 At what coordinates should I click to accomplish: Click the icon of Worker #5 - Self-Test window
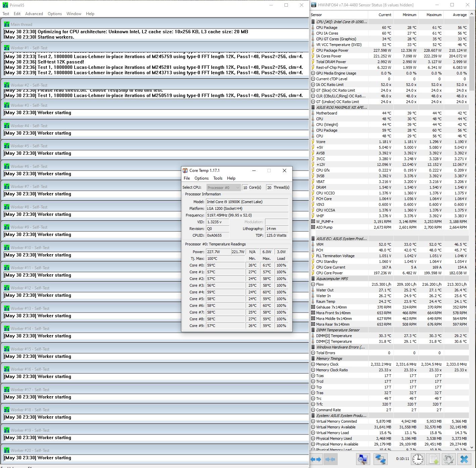click(6, 146)
